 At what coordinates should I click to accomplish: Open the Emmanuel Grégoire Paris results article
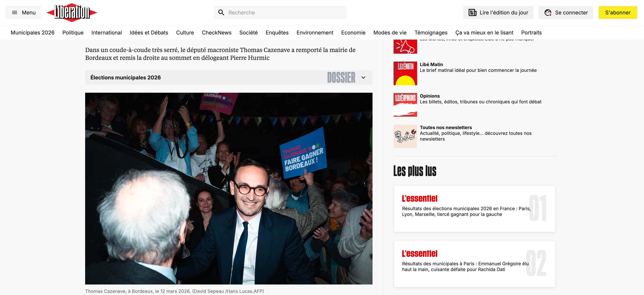(x=474, y=264)
